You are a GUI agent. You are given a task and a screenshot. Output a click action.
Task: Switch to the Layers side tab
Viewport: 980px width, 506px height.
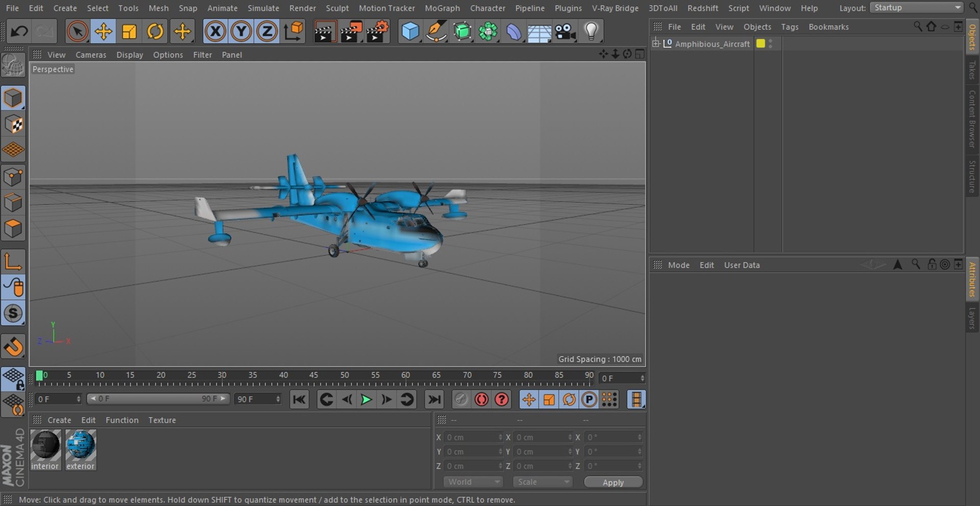coord(972,318)
